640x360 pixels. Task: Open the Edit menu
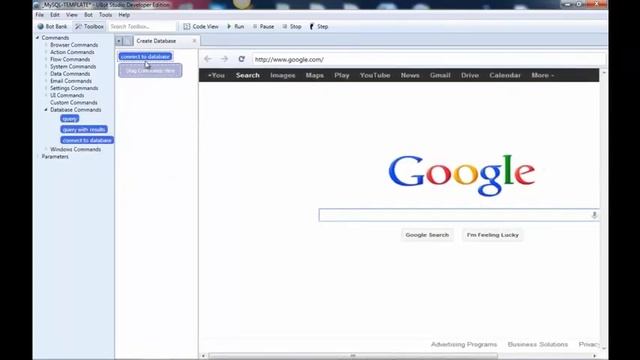[x=55, y=15]
